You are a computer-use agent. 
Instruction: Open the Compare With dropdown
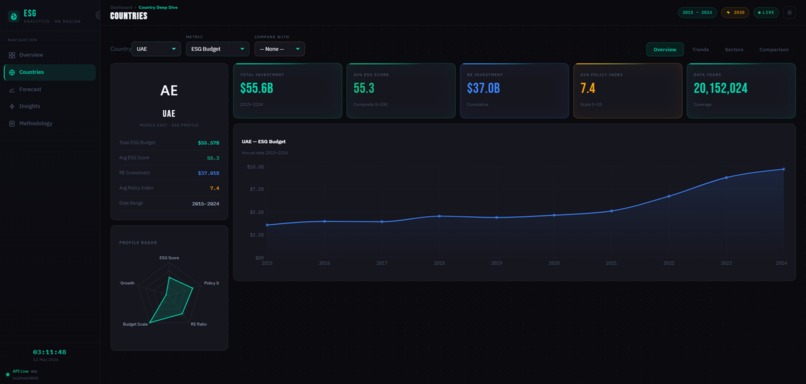click(x=279, y=49)
